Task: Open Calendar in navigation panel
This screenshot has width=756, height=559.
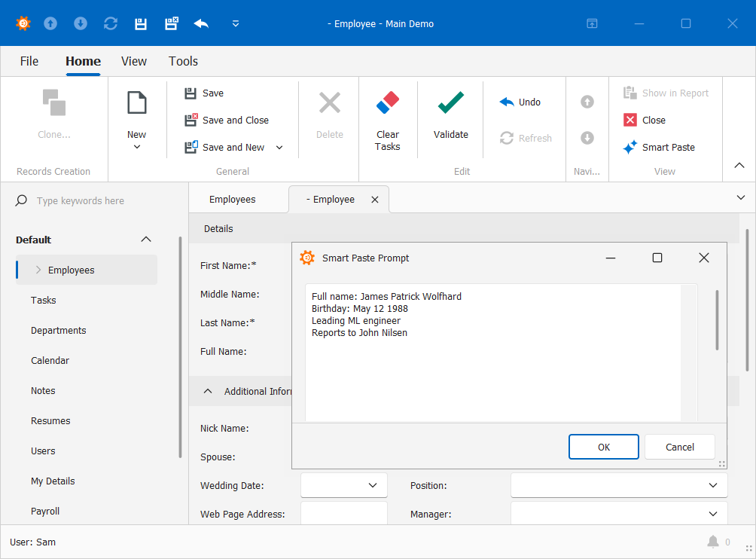Action: click(50, 360)
